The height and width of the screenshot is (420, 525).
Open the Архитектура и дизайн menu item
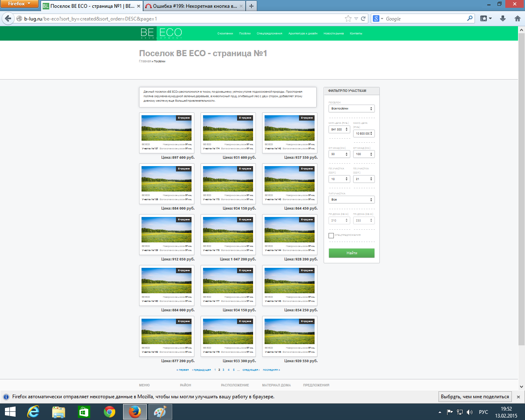click(x=303, y=34)
